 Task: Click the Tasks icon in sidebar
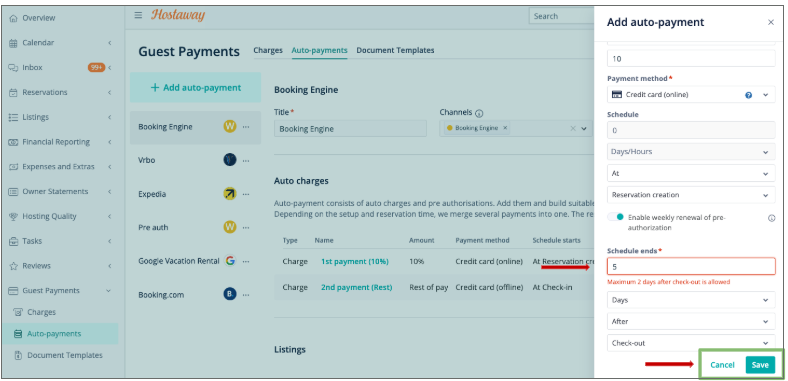(14, 241)
